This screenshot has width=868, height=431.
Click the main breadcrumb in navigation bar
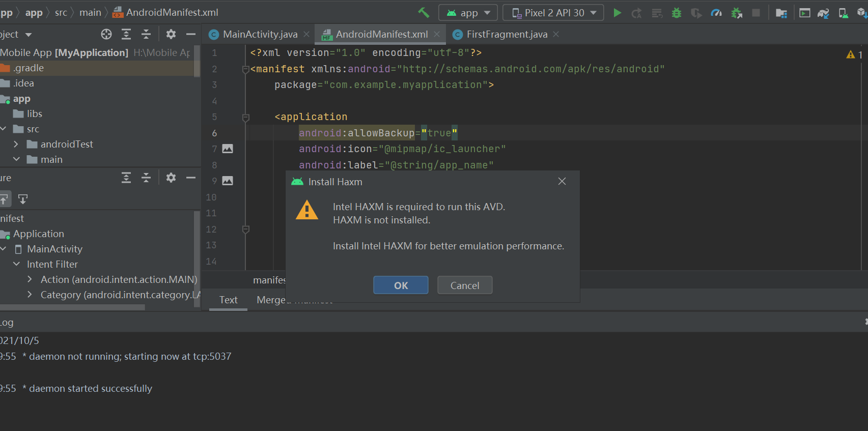pos(90,13)
